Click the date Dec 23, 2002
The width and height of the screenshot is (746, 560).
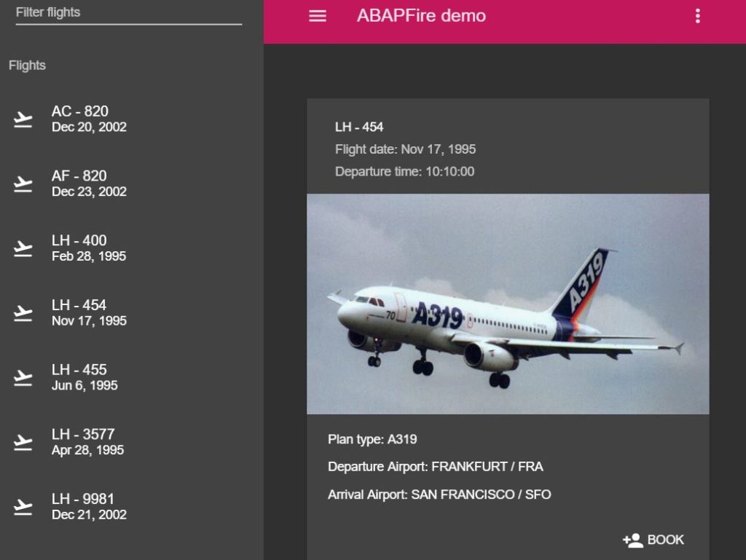(89, 192)
